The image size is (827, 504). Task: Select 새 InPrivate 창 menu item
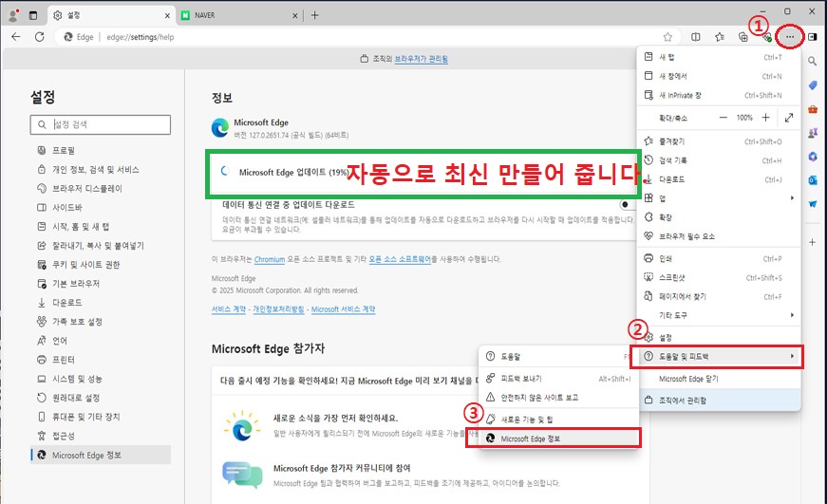[719, 96]
